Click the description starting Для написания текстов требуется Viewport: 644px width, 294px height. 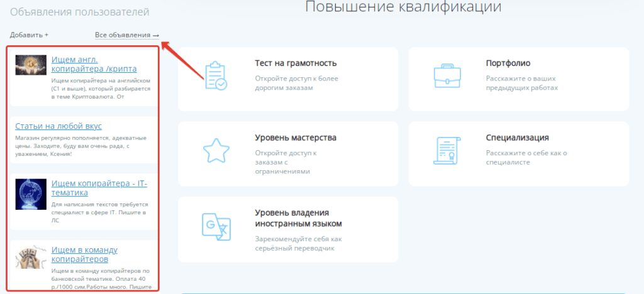pos(100,212)
